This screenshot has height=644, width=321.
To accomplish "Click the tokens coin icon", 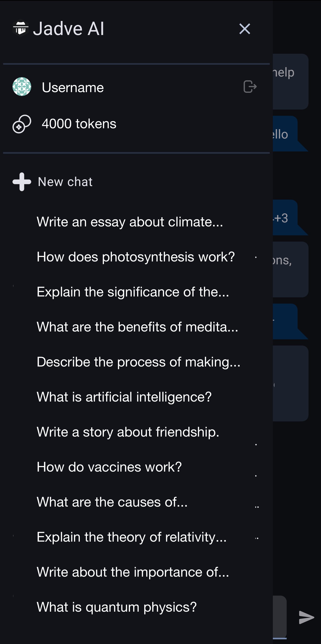I will [22, 124].
